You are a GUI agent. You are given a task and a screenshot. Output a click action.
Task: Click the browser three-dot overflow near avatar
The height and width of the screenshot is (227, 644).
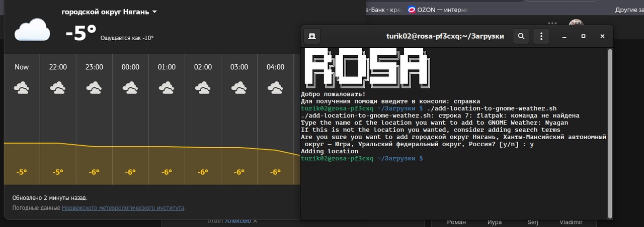[552, 23]
